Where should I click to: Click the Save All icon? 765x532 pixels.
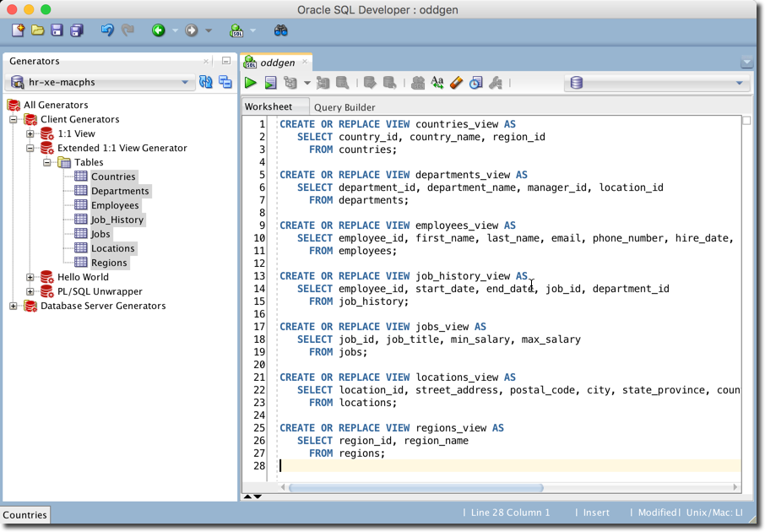[x=77, y=30]
